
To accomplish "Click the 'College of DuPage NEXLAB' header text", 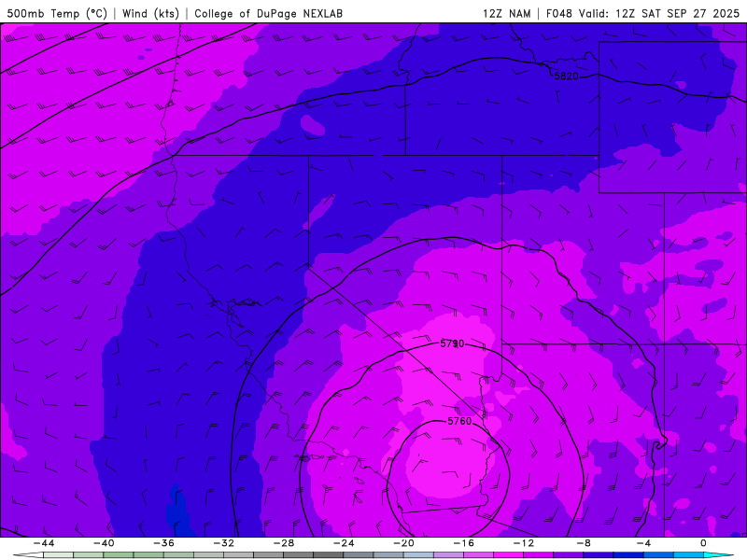I will (268, 13).
